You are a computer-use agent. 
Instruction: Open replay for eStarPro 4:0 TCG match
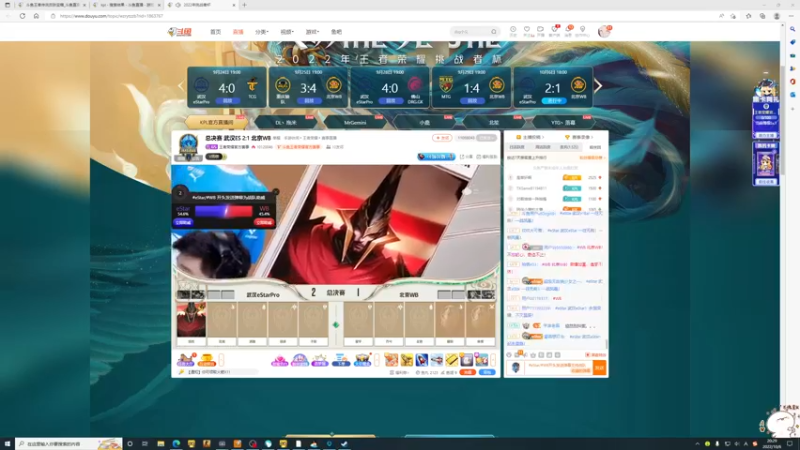[x=227, y=101]
